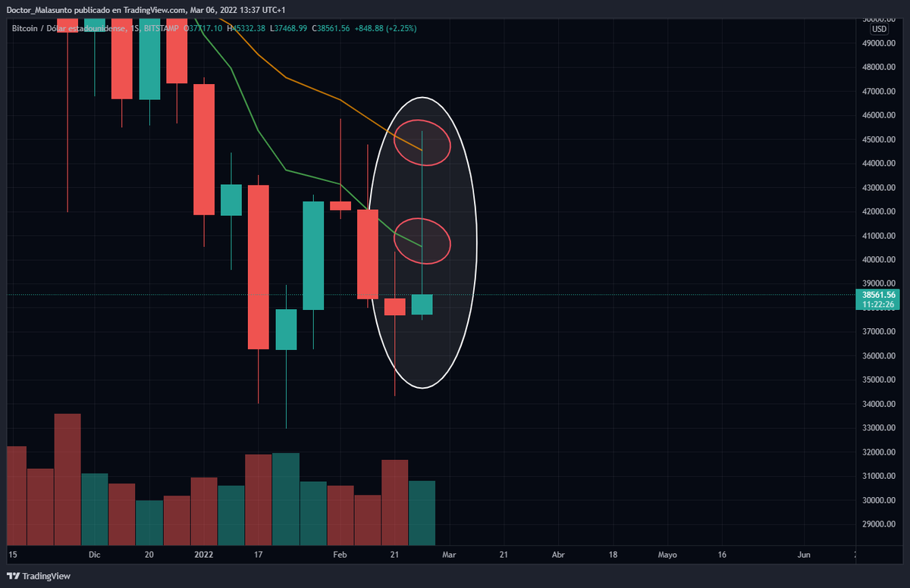Viewport: 910px width, 588px height.
Task: Click the Jun date label on time axis
Action: point(804,555)
